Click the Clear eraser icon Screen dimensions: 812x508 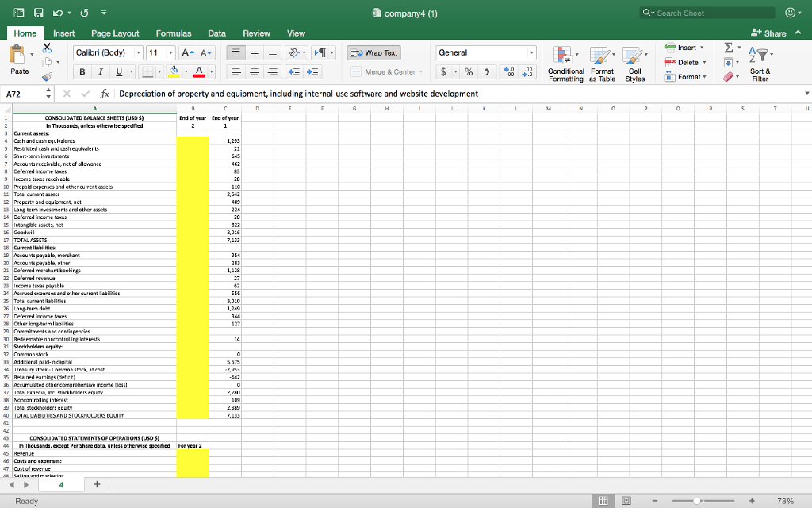(x=729, y=77)
